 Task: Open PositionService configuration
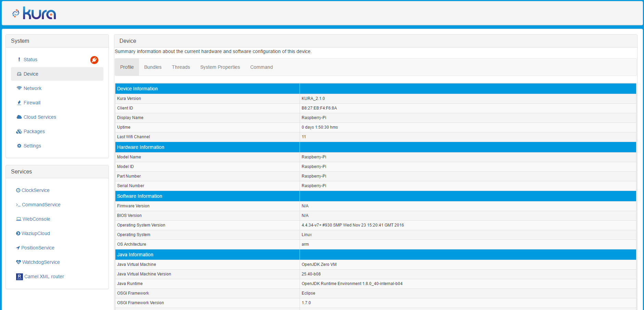pyautogui.click(x=38, y=248)
